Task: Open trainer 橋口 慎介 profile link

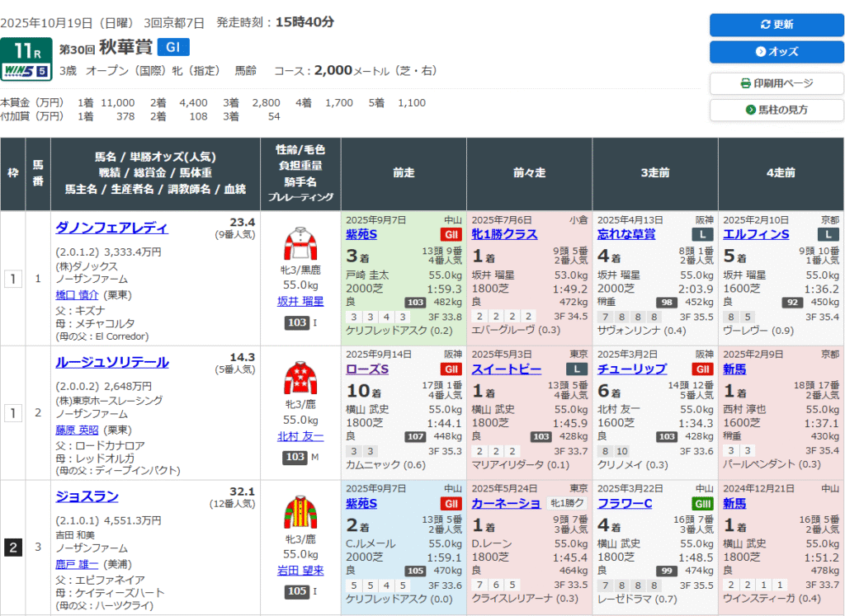Action: pyautogui.click(x=77, y=294)
